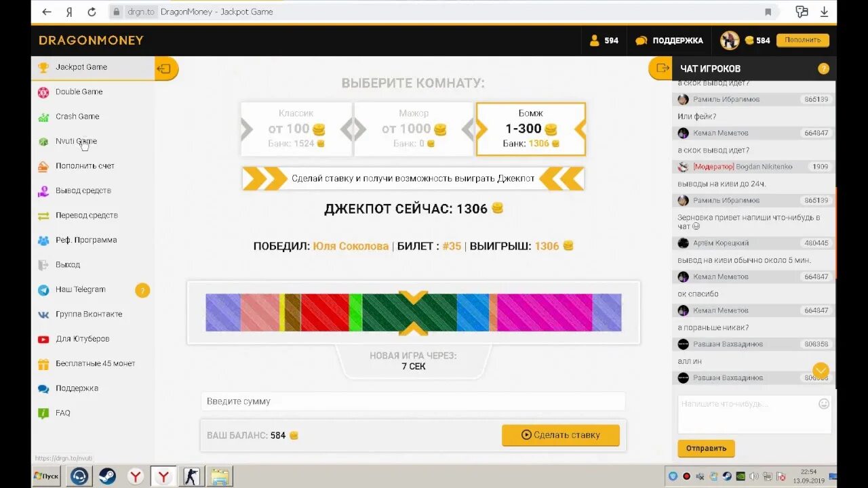
Task: Click the DRAGONMONEY logo
Action: (91, 40)
